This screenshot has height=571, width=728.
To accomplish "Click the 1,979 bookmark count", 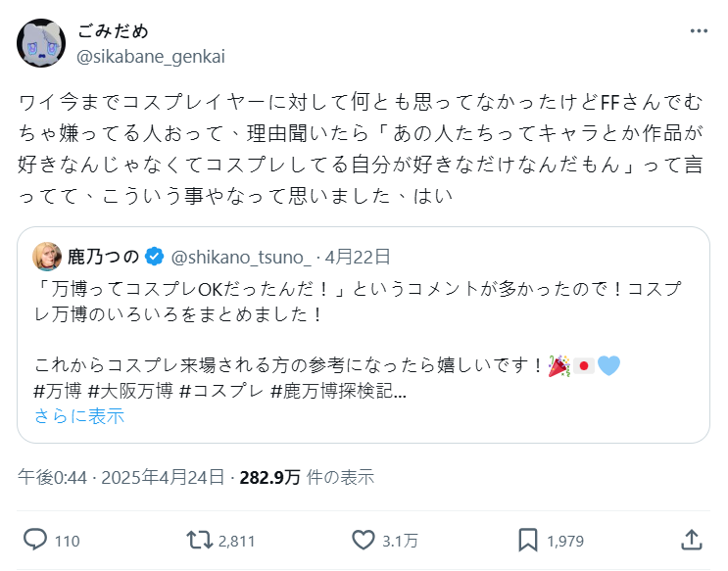I will (x=565, y=541).
